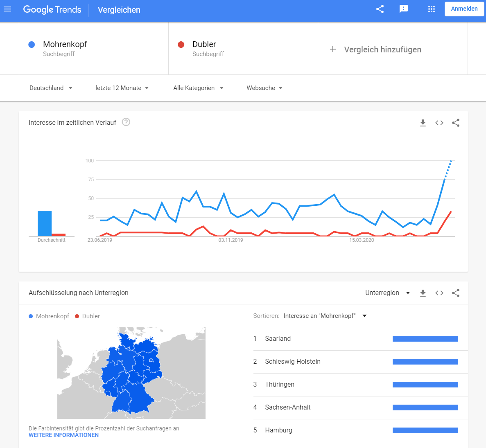
Task: Open the Deutschland country dropdown
Action: tap(51, 88)
